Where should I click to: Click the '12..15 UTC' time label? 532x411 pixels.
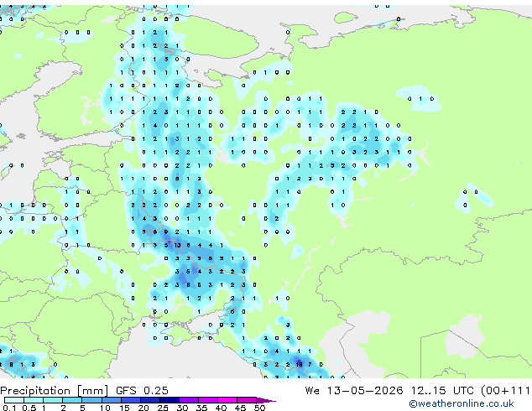(442, 391)
